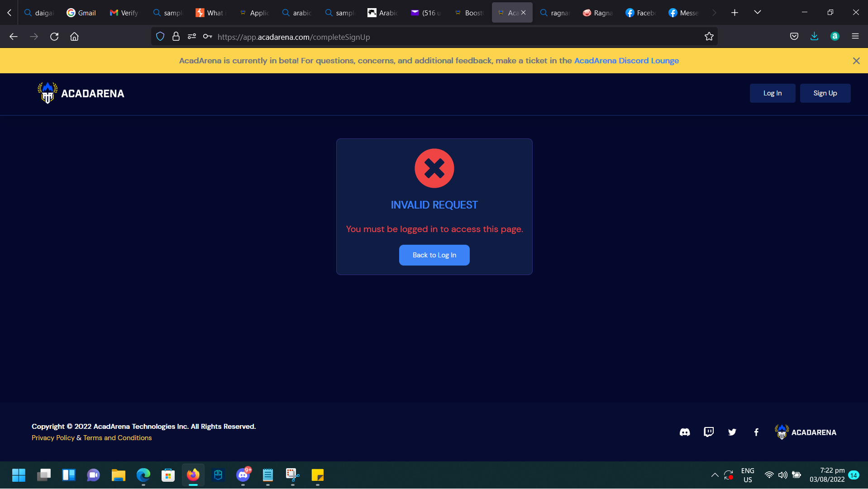Image resolution: width=868 pixels, height=489 pixels.
Task: Click the Back to Log In button
Action: point(434,255)
